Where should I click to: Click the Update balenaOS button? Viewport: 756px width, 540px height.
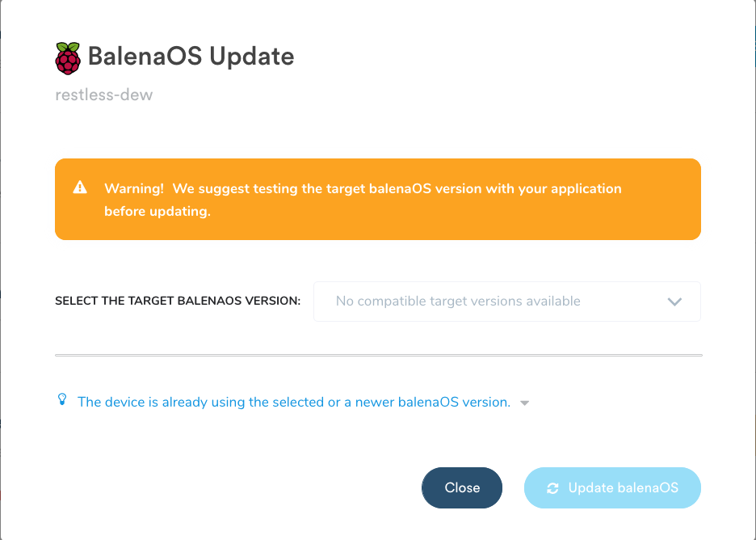612,487
